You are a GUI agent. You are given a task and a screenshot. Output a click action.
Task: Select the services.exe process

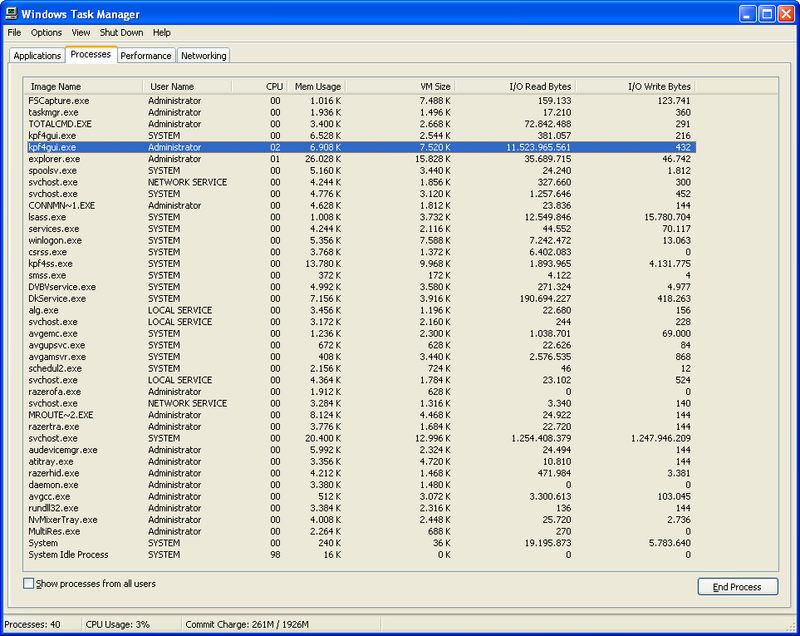click(x=361, y=229)
